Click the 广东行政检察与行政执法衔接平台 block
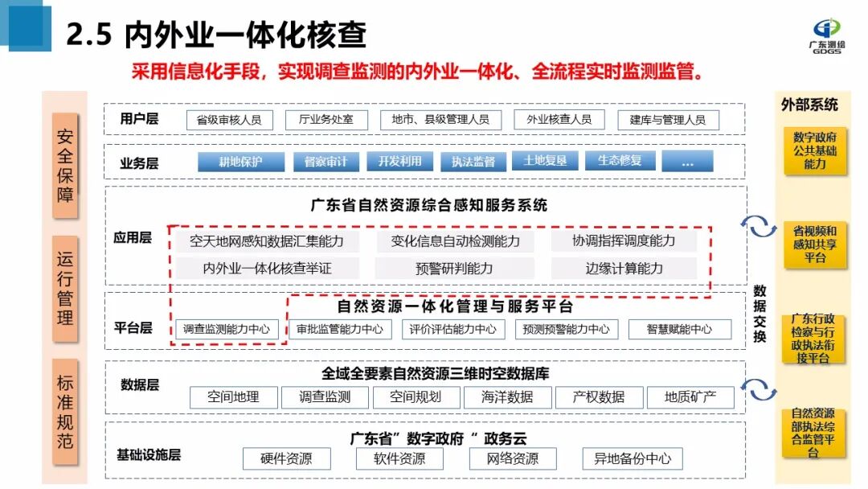 pos(813,339)
